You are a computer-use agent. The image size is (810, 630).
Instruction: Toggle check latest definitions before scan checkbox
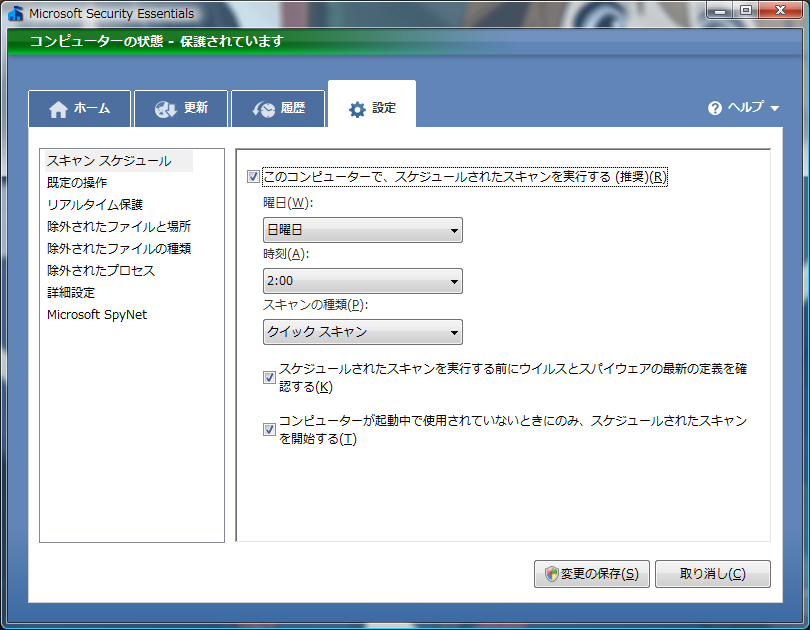269,377
